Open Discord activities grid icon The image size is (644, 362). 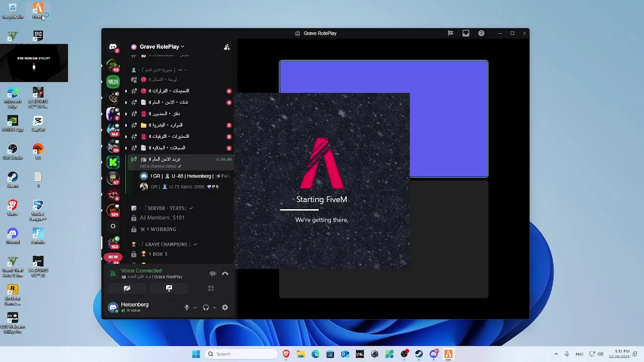click(211, 288)
